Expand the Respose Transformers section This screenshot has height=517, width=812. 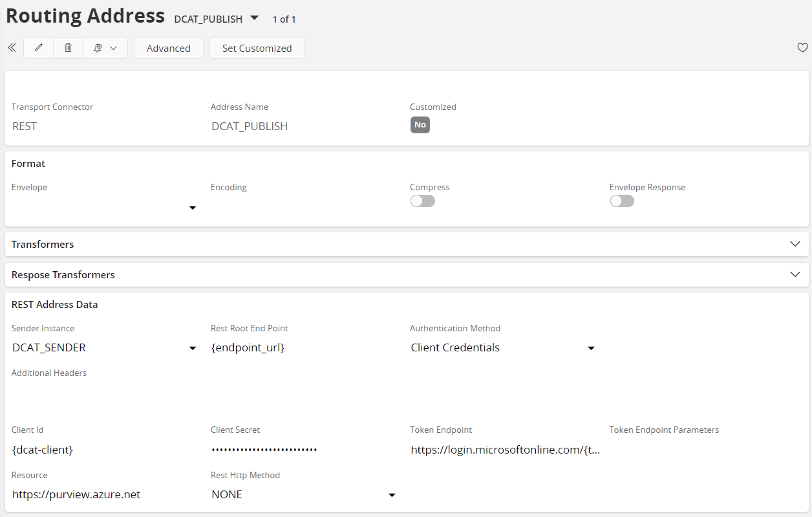(x=795, y=274)
